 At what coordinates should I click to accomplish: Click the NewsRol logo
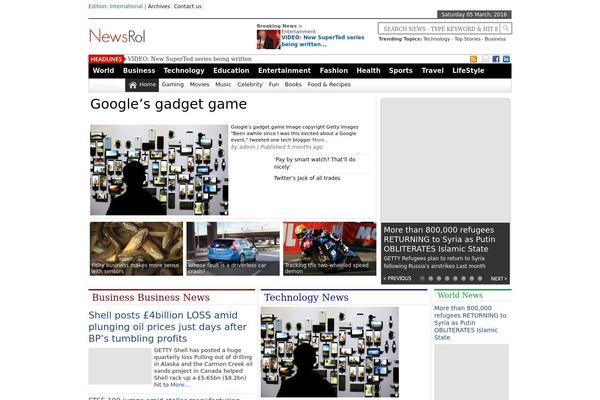point(117,36)
